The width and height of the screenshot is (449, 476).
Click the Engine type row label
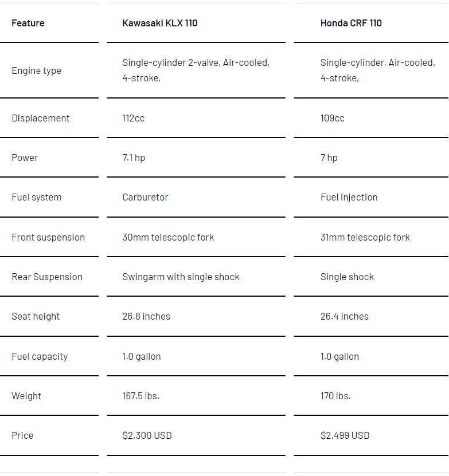coord(37,70)
